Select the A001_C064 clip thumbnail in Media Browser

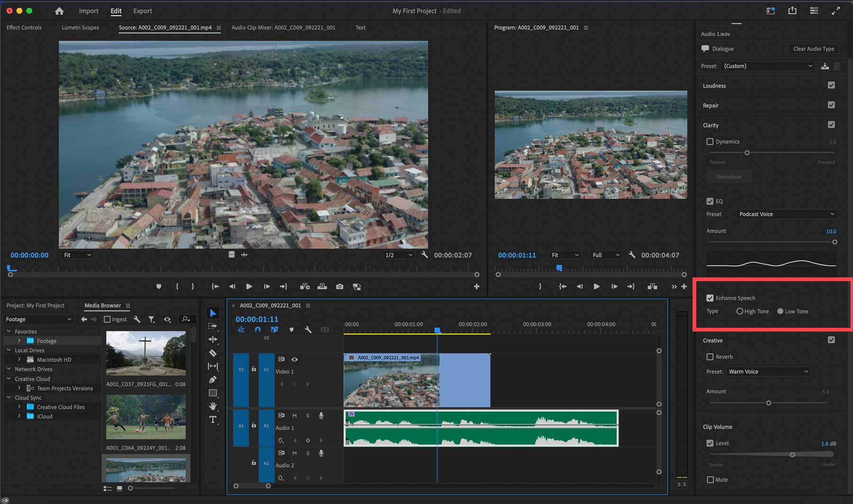pyautogui.click(x=146, y=416)
